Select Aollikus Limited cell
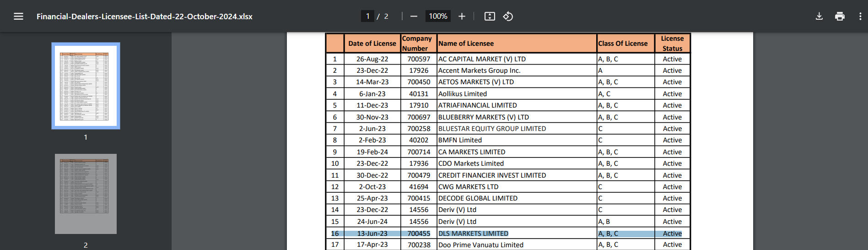 [517, 94]
